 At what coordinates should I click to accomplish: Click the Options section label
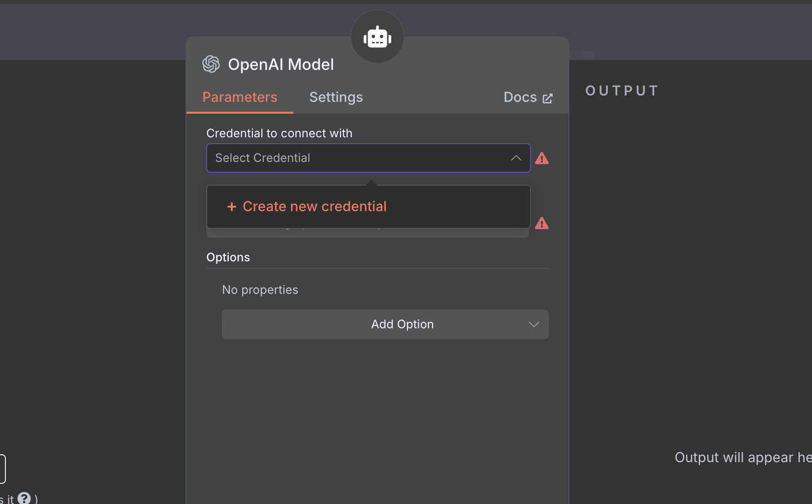[228, 257]
